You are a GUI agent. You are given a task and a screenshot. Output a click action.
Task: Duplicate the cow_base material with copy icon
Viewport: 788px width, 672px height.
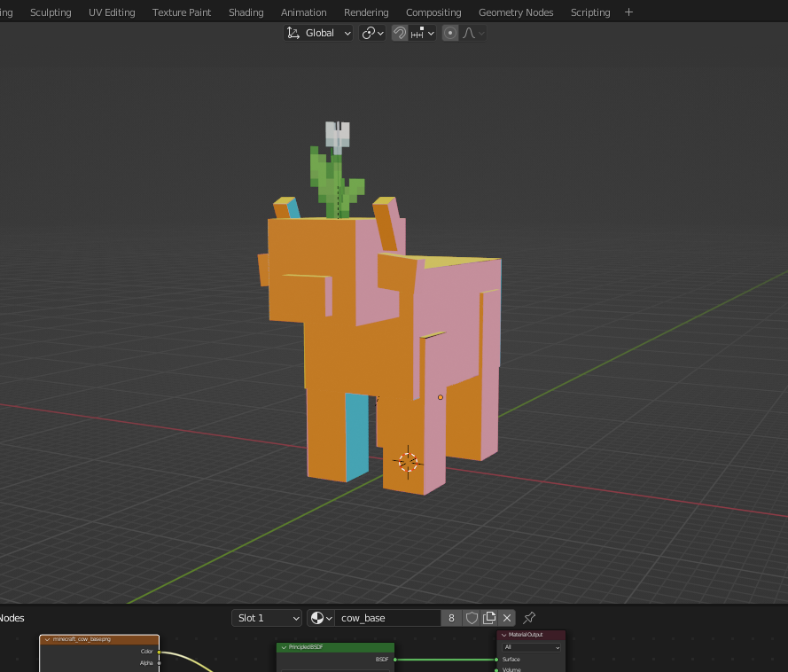(489, 618)
